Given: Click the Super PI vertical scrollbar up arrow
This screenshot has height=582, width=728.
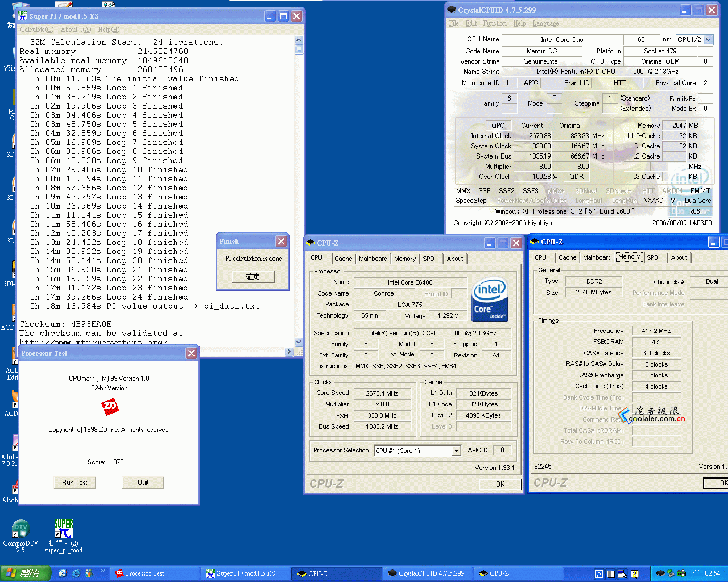Looking at the screenshot, I should point(299,40).
